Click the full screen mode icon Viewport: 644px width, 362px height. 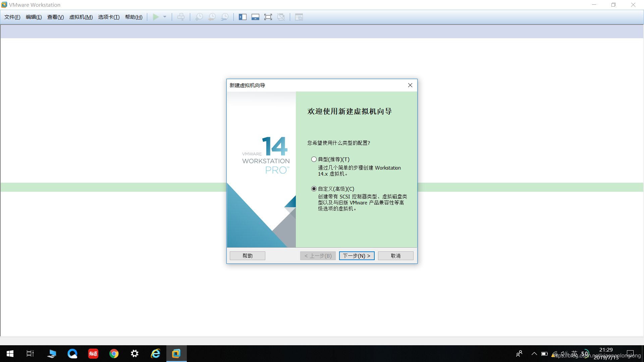pyautogui.click(x=268, y=17)
